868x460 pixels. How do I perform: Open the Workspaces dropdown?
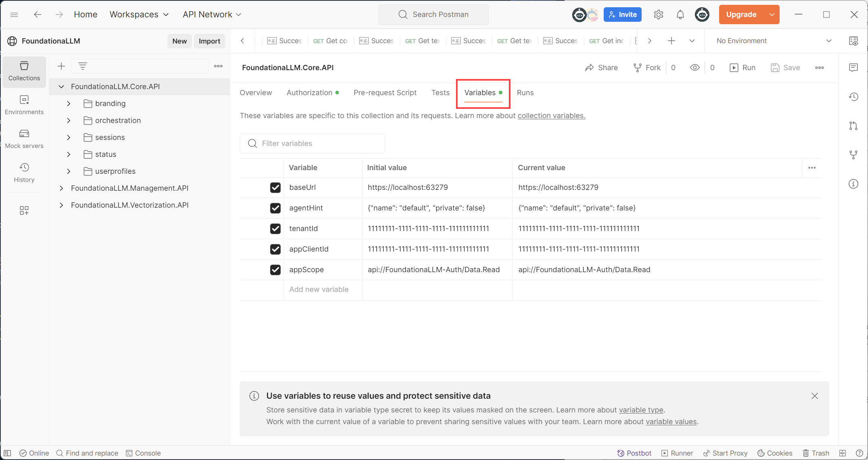[139, 15]
